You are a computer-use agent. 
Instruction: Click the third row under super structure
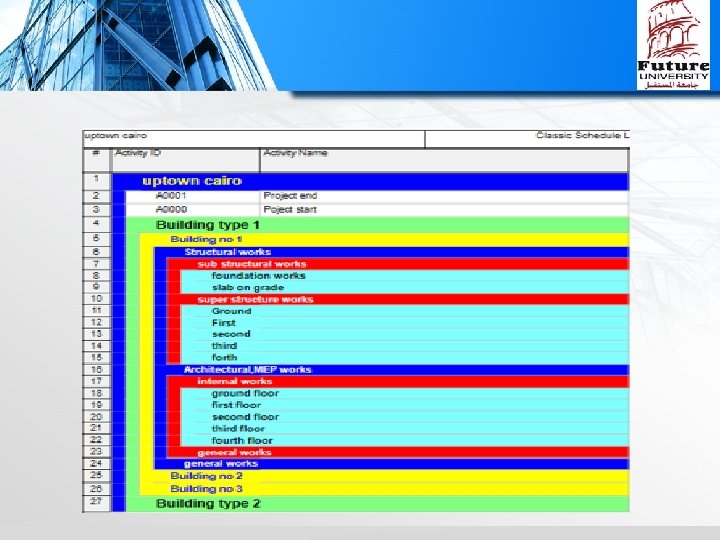click(x=405, y=346)
